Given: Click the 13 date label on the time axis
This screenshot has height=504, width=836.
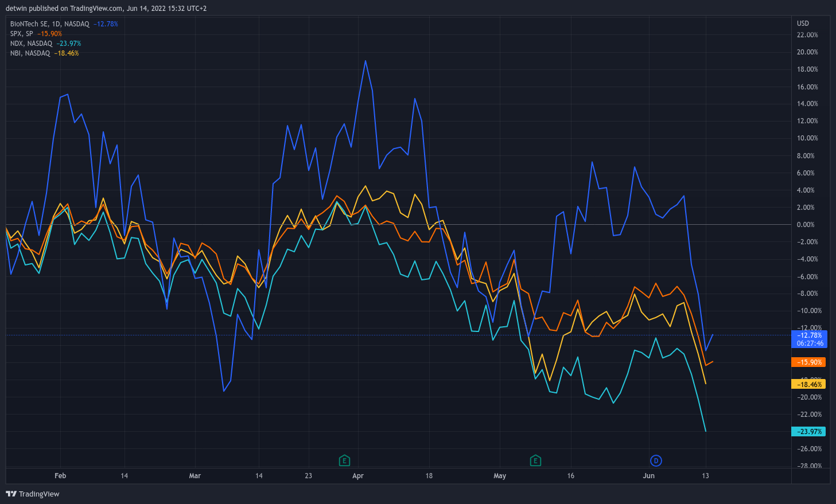Looking at the screenshot, I should coord(706,476).
